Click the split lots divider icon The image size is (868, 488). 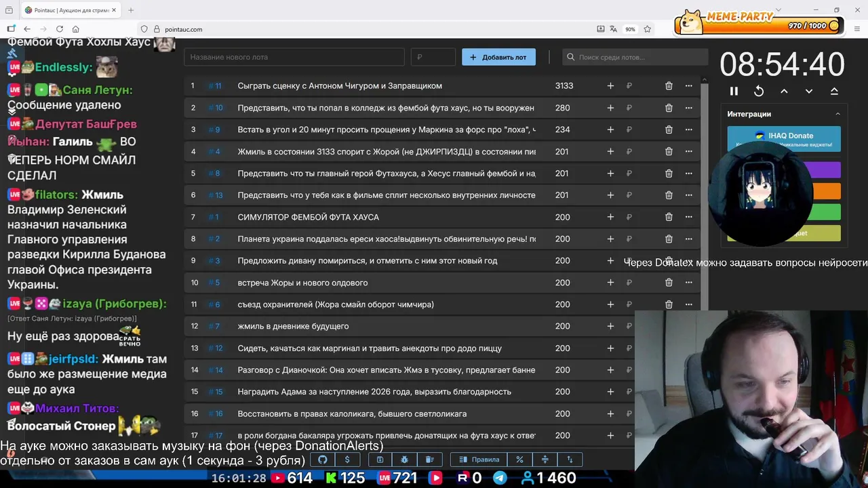pyautogui.click(x=545, y=460)
